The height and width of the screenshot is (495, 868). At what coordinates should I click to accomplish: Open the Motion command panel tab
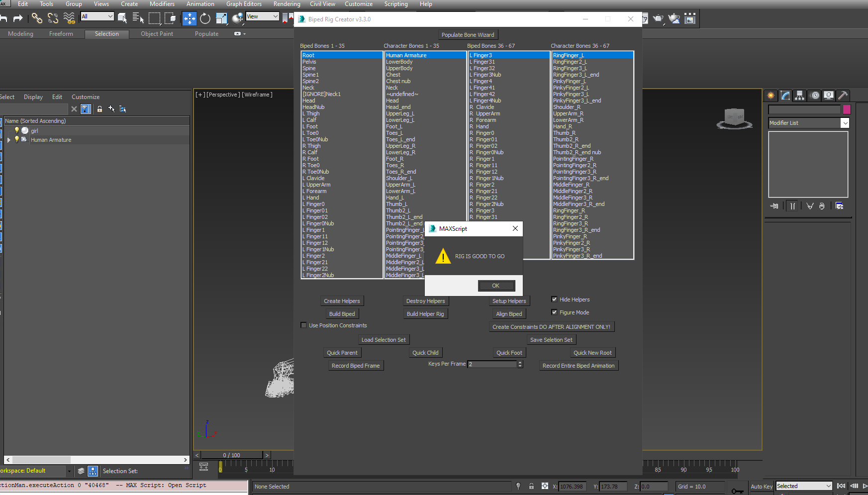tap(814, 96)
